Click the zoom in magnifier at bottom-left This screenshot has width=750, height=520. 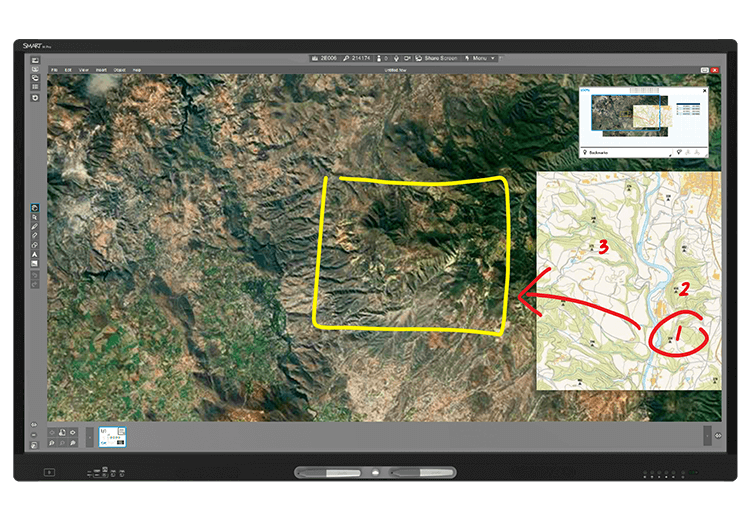[x=50, y=441]
